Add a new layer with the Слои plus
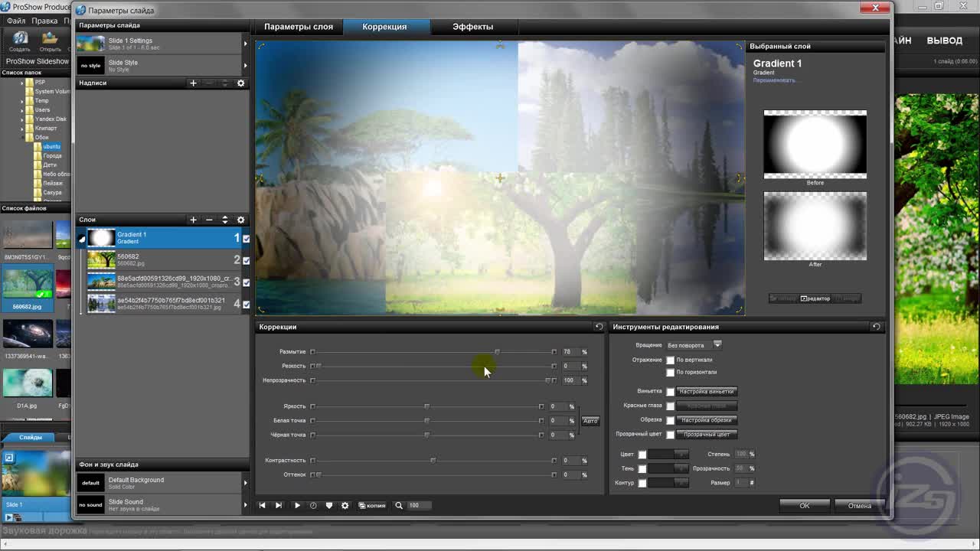Image resolution: width=980 pixels, height=551 pixels. (193, 220)
